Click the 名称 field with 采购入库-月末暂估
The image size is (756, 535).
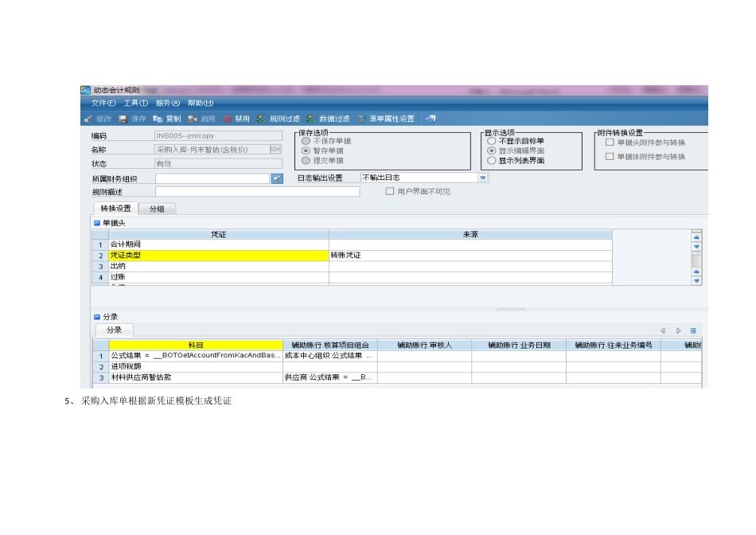[212, 150]
